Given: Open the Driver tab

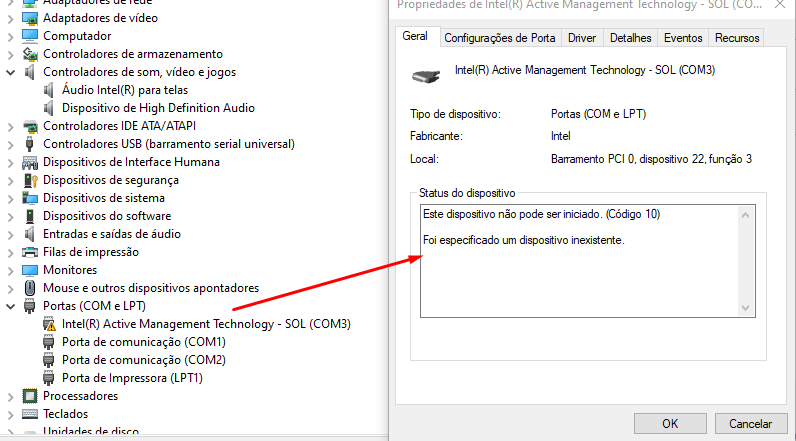Looking at the screenshot, I should [x=582, y=38].
